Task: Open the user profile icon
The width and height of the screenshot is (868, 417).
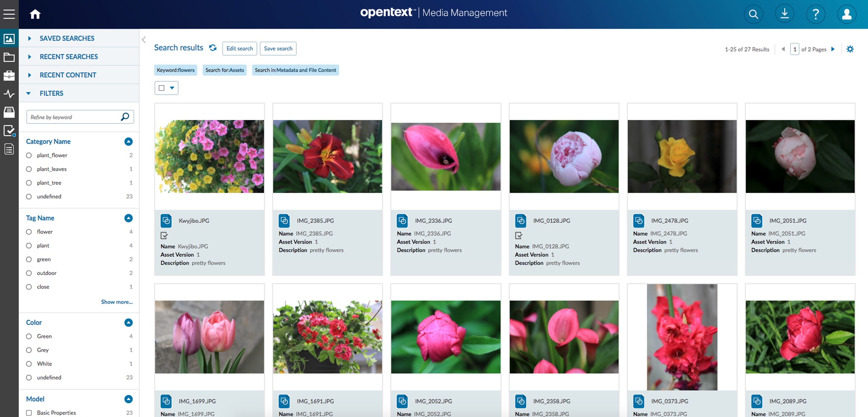Action: tap(847, 14)
